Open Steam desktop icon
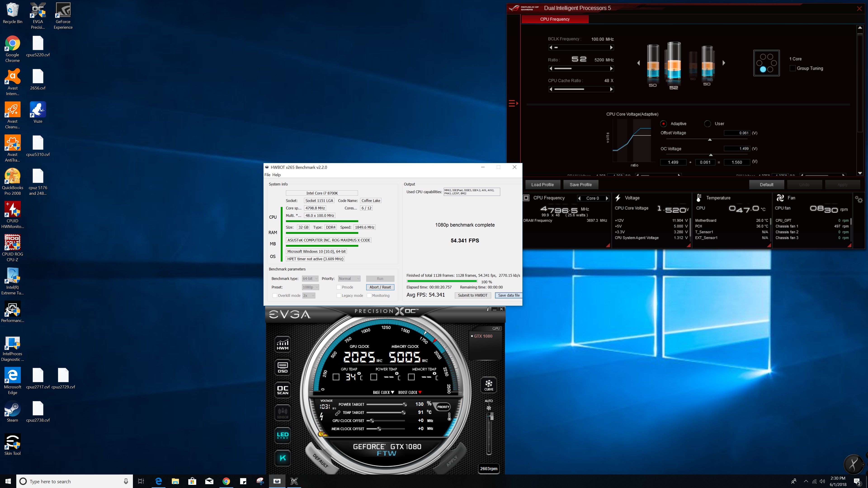The image size is (868, 488). coord(12,412)
